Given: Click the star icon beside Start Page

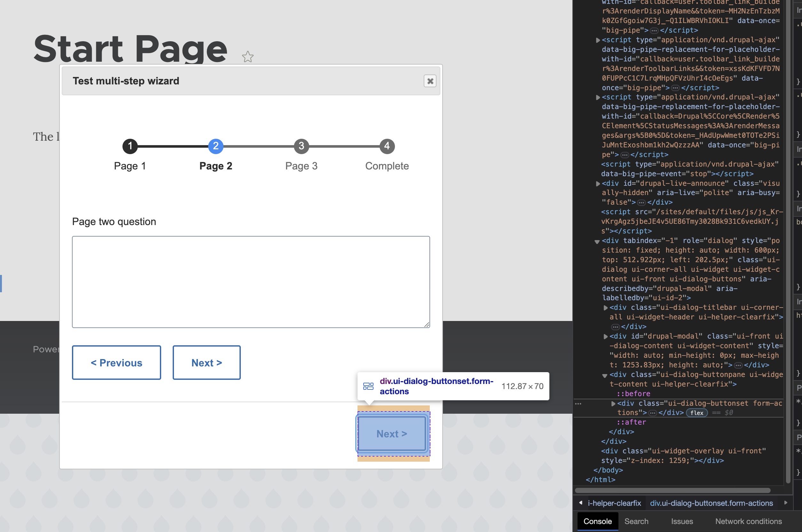Looking at the screenshot, I should 248,57.
